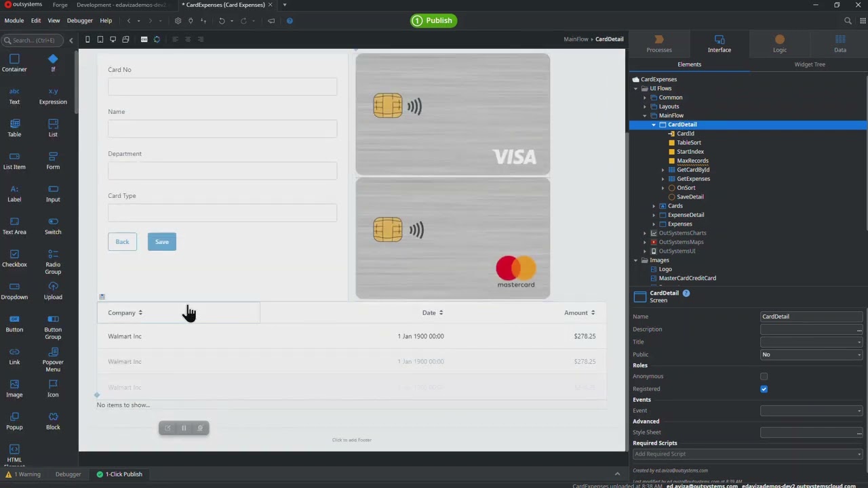Open the Add Required Script dropdown
Image resolution: width=868 pixels, height=488 pixels.
pos(747,454)
